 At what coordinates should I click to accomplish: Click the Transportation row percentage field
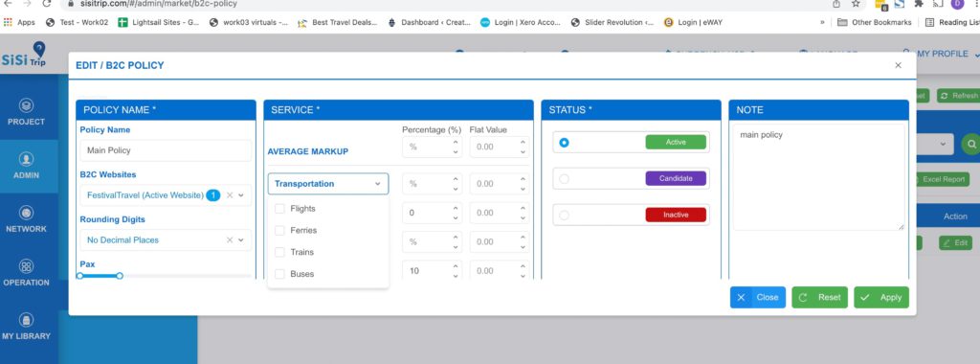[x=432, y=184]
